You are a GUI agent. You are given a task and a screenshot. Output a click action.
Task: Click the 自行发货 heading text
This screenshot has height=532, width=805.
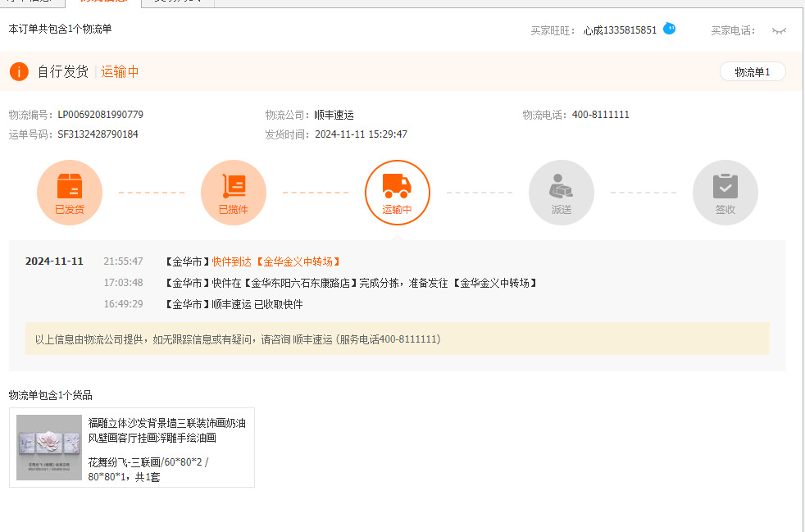coord(63,72)
